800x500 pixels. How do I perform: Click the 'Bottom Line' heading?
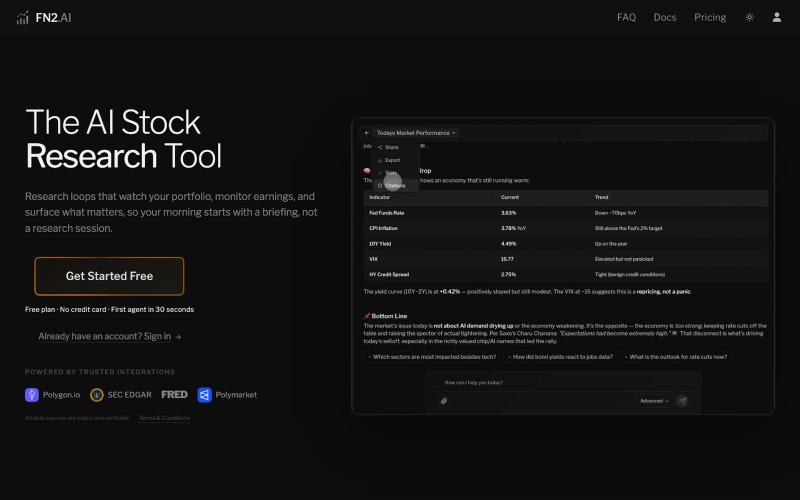[389, 316]
